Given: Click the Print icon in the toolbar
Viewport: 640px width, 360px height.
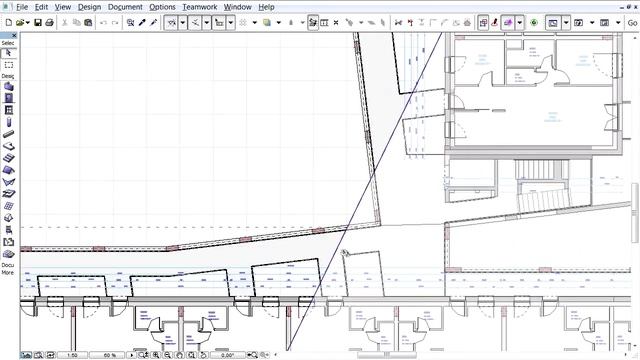Looking at the screenshot, I should point(49,23).
